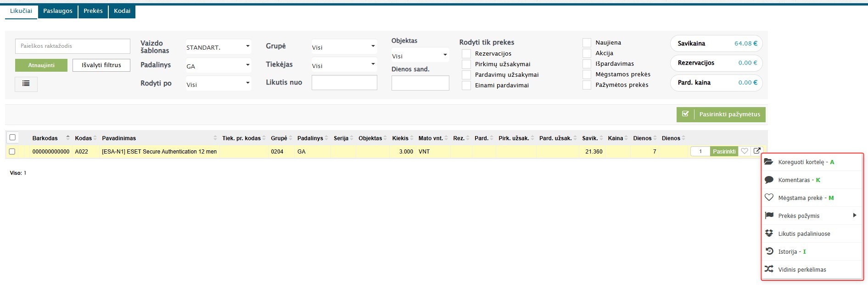Image resolution: width=868 pixels, height=285 pixels.
Task: Tick the checkbox in the A022 row
Action: [12, 151]
